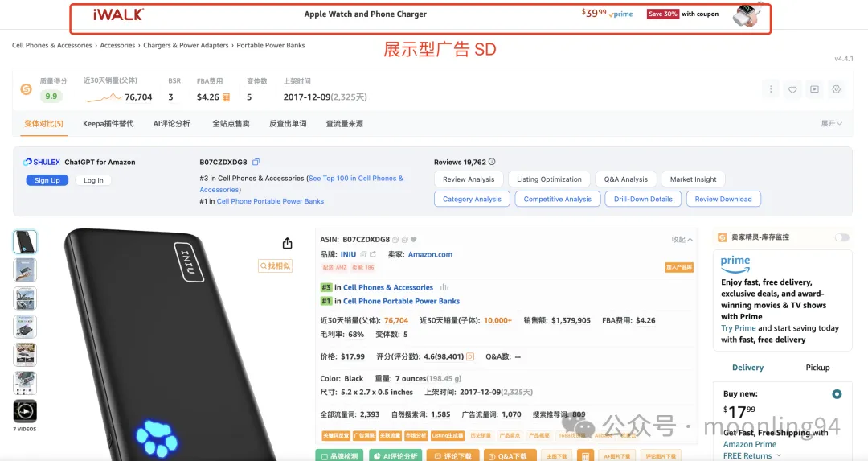Click the Shulex logo in the ChatGPT panel
This screenshot has width=868, height=461.
point(42,163)
